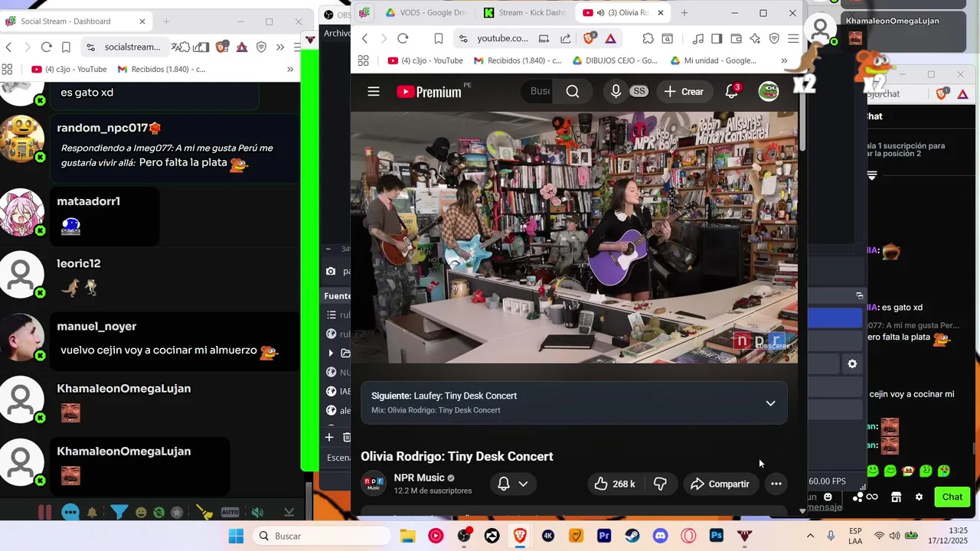Toggle the smiley emoji icon in Social Stream

[x=141, y=512]
